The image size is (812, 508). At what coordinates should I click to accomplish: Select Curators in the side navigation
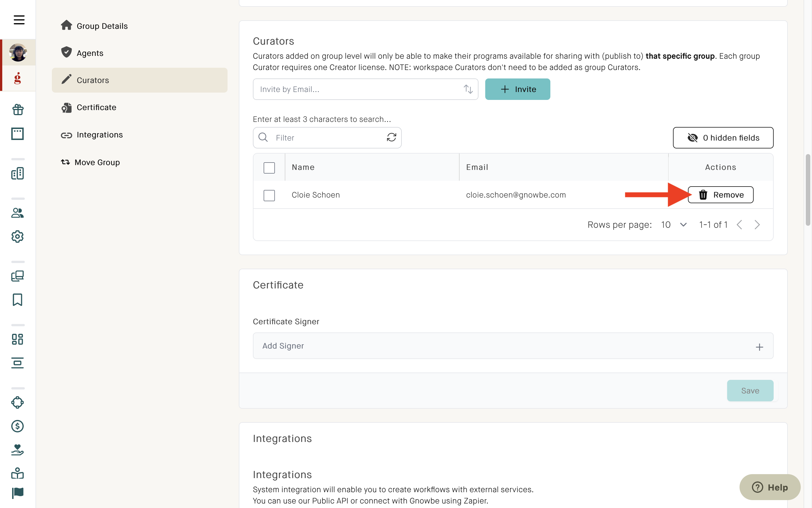(140, 80)
